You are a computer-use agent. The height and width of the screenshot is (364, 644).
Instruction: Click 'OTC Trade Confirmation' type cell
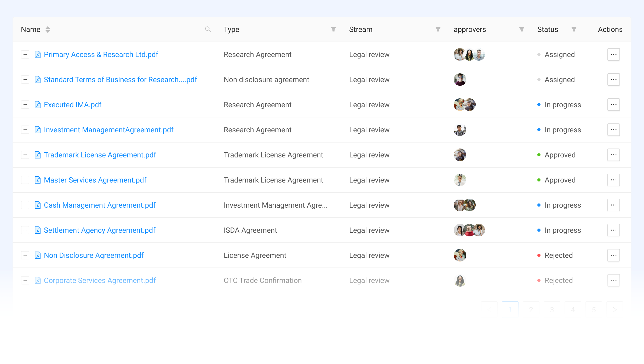point(263,280)
